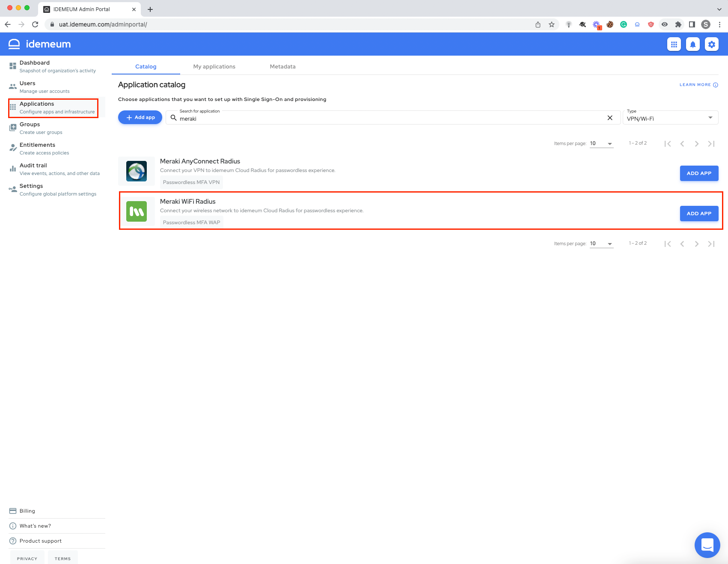
Task: Click the Meraki WiFi Radius title
Action: (187, 202)
